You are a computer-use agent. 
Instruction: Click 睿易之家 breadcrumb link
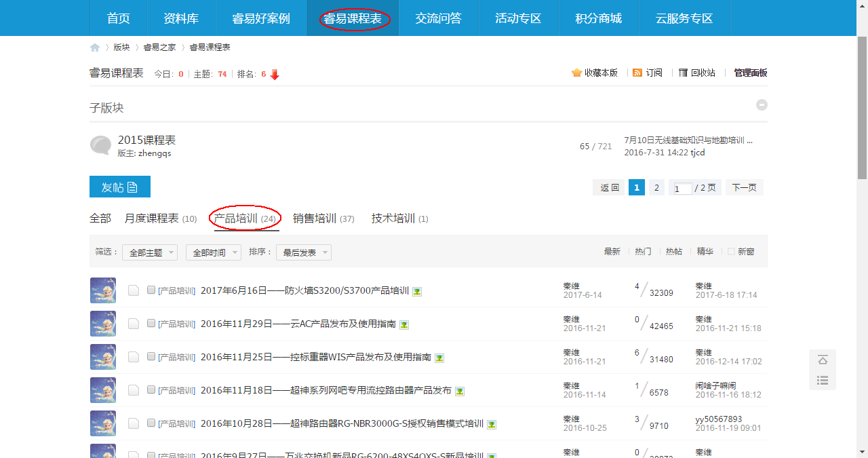(x=159, y=47)
